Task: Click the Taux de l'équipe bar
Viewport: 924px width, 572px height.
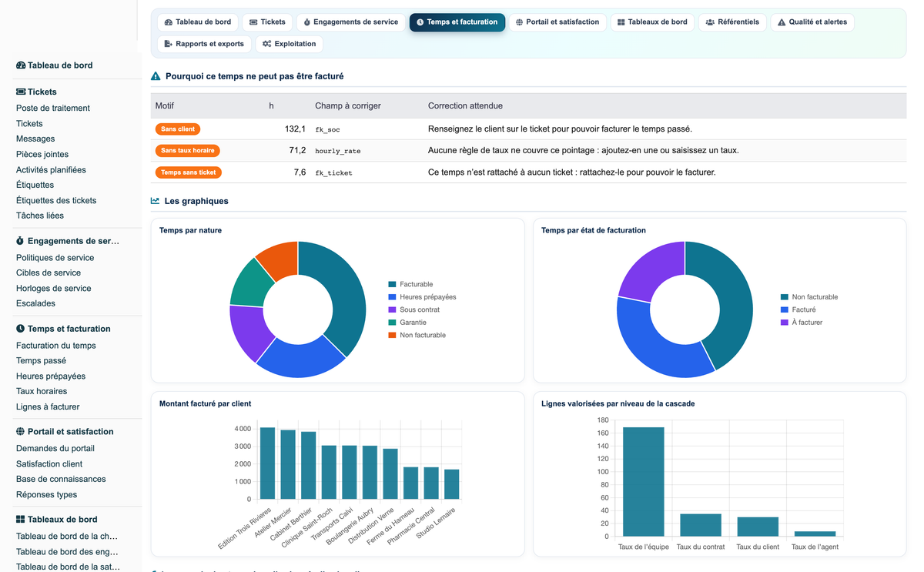Action: pyautogui.click(x=643, y=482)
